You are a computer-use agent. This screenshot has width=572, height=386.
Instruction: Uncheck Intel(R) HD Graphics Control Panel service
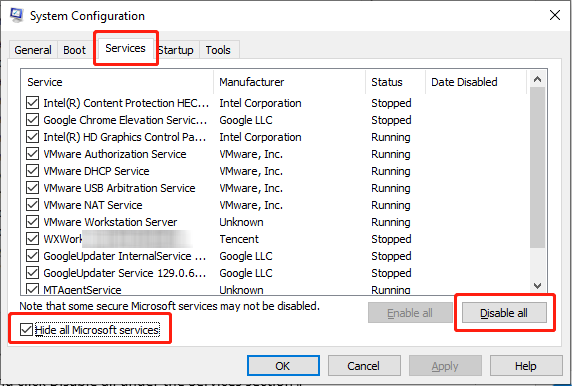pos(32,137)
